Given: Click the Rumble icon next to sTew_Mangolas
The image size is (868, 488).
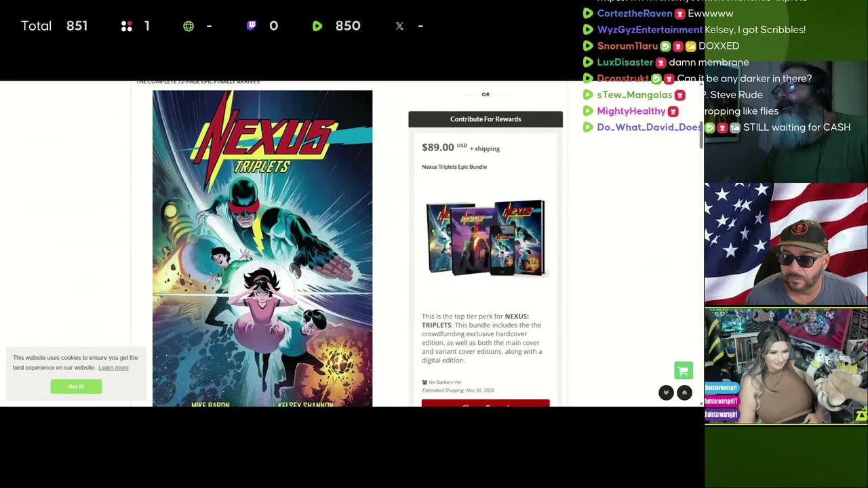Looking at the screenshot, I should [588, 95].
